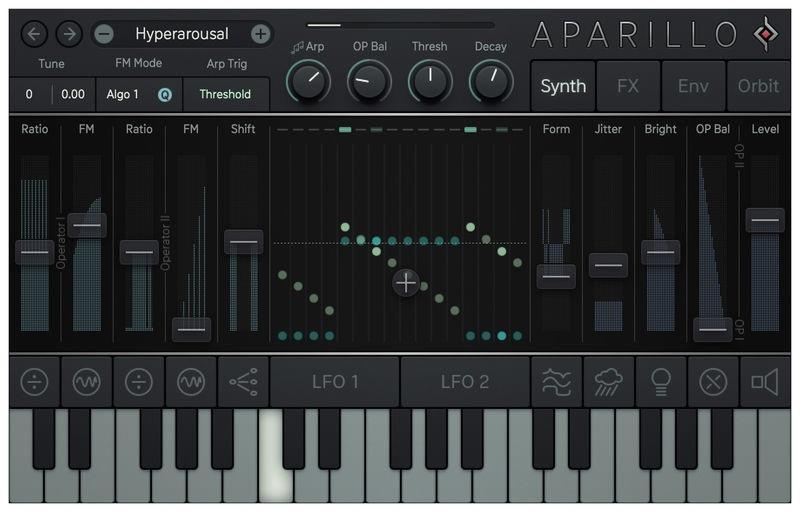Select Operator II ratio divide icon
The height and width of the screenshot is (512, 800).
click(x=139, y=382)
